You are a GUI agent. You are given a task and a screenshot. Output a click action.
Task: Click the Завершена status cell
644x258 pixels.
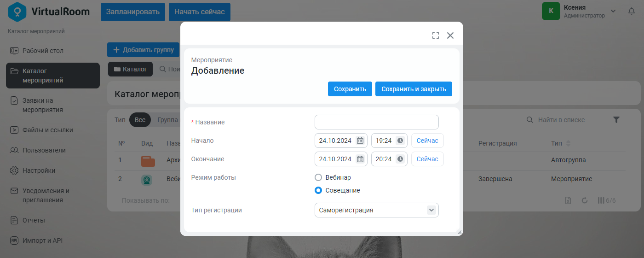tap(495, 179)
